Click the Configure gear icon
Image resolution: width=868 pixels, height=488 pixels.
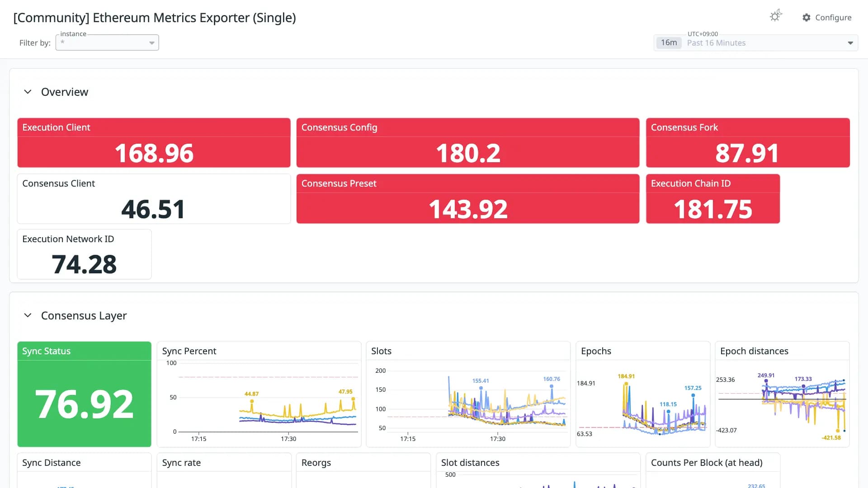[807, 17]
